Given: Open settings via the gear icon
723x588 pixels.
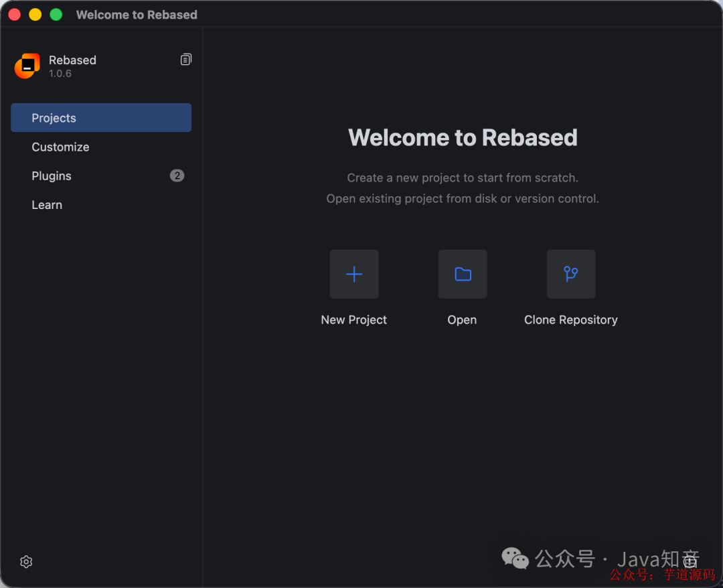Looking at the screenshot, I should click(x=26, y=561).
